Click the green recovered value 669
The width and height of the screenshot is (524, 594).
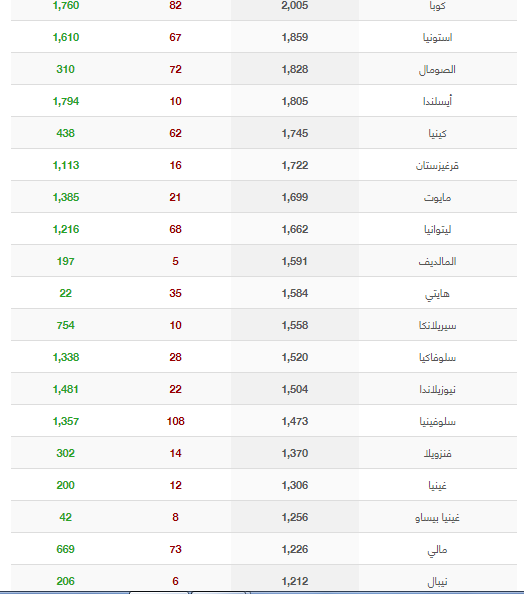66,549
